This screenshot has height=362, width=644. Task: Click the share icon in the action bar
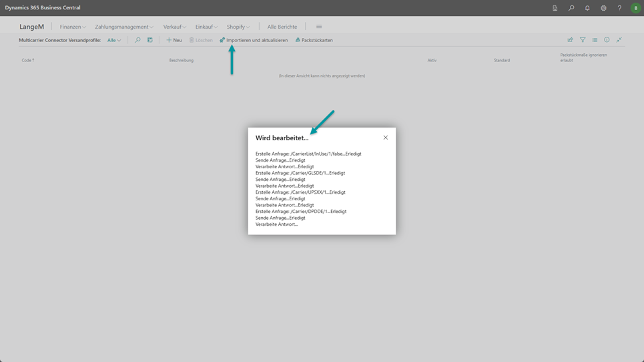pos(570,40)
